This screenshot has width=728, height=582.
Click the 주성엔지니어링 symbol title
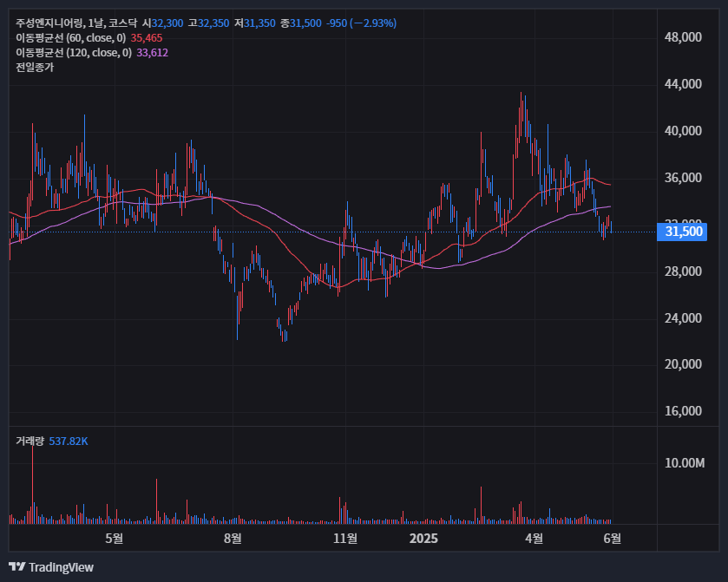click(x=50, y=23)
